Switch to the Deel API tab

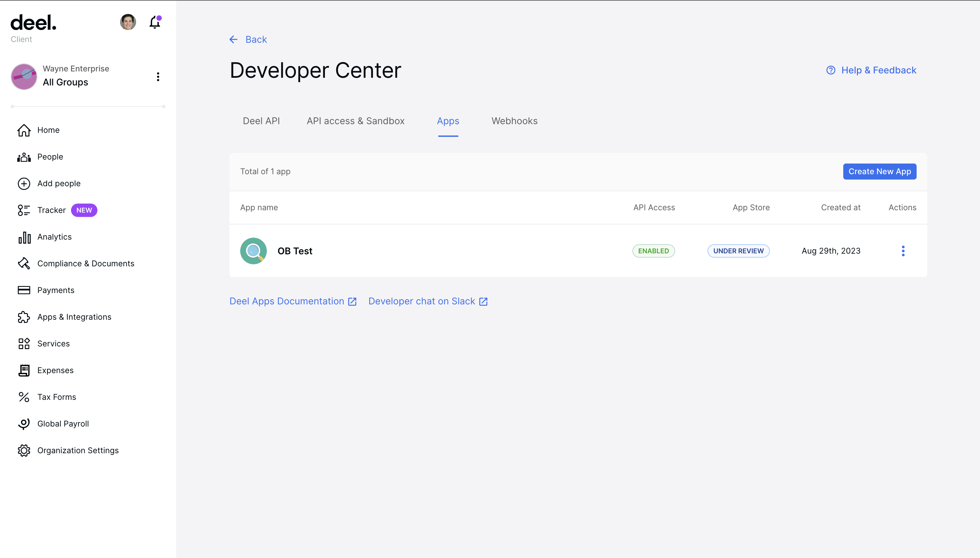(x=261, y=121)
